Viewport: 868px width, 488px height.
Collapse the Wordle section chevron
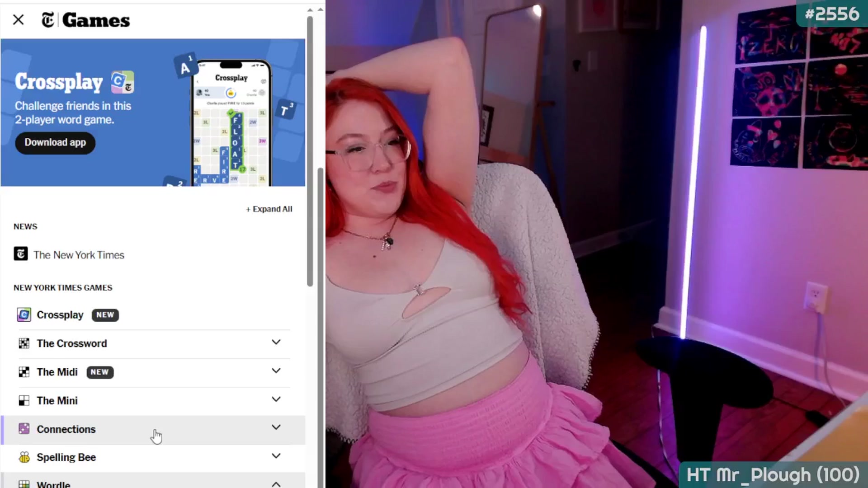tap(276, 484)
